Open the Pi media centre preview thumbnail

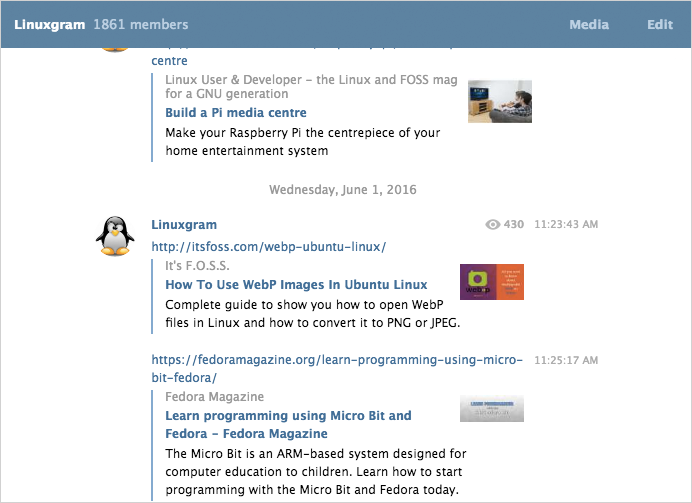(x=500, y=101)
